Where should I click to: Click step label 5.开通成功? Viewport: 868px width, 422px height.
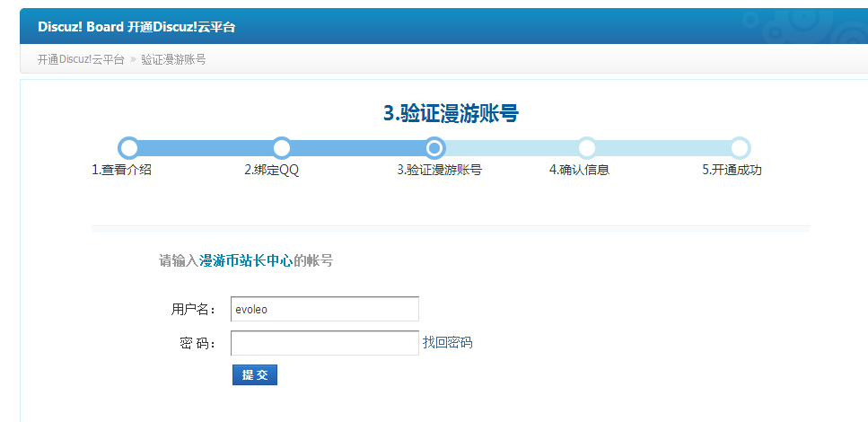732,170
